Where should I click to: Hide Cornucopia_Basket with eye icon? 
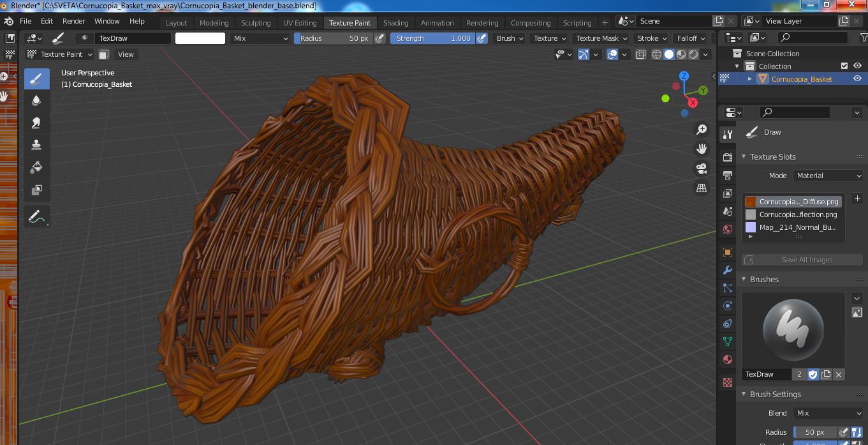(857, 79)
